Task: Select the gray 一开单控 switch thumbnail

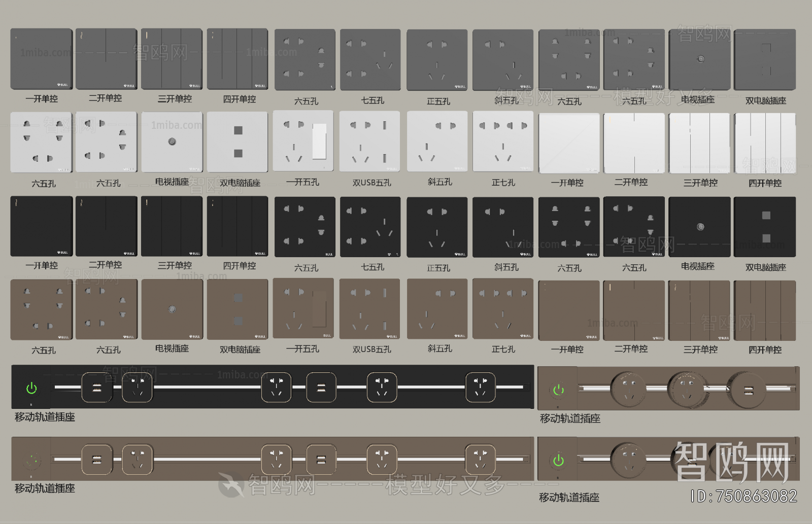Action: [41, 58]
